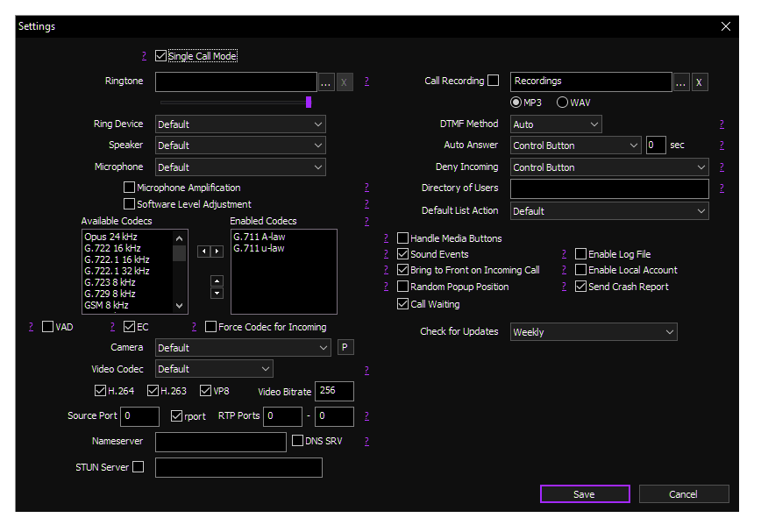This screenshot has width=761, height=532.
Task: Select WAV recording format
Action: [562, 103]
